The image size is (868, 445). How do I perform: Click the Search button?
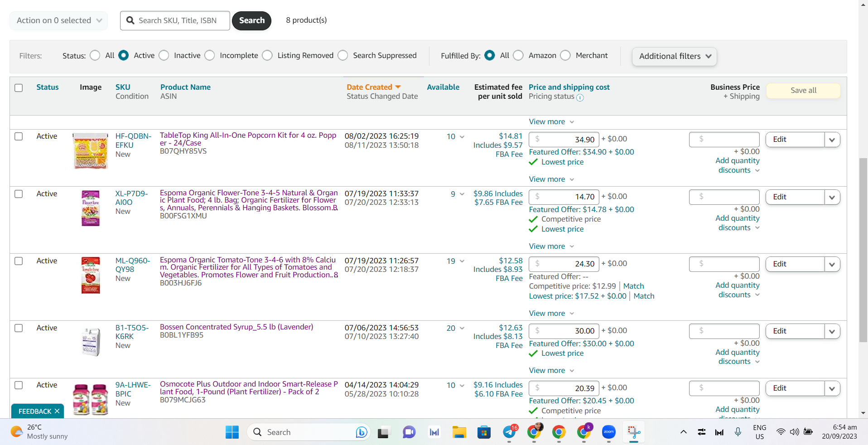[x=252, y=20]
